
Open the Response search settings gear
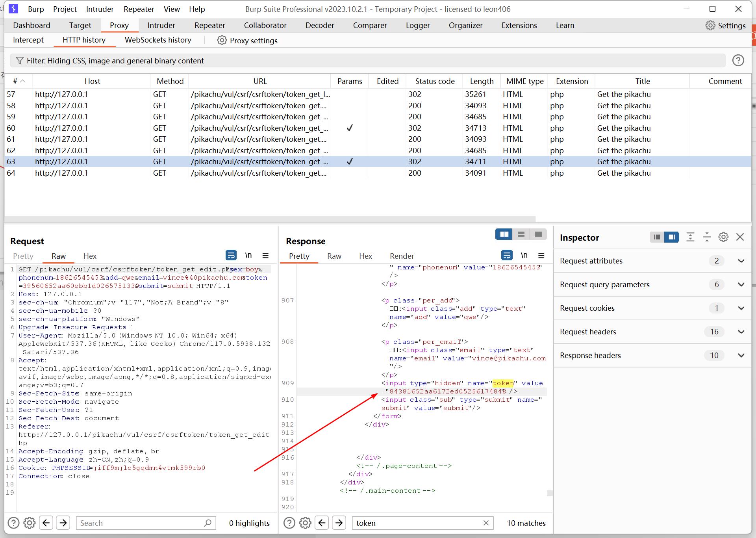[x=305, y=523]
